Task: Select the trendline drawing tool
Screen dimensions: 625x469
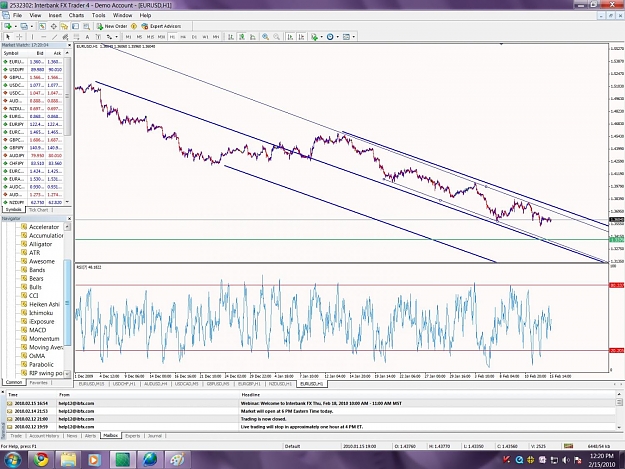Action: click(55, 37)
